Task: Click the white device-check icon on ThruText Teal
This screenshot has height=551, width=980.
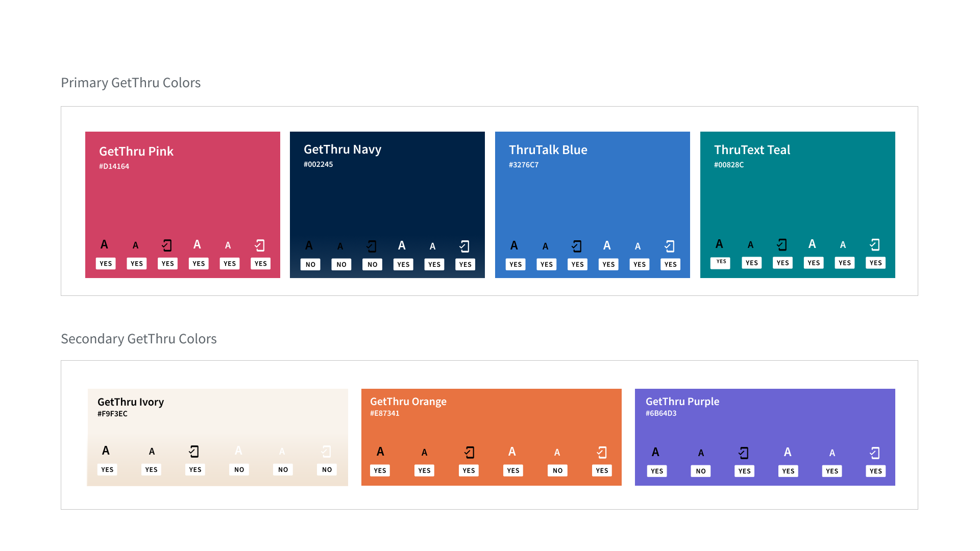Action: (x=875, y=245)
